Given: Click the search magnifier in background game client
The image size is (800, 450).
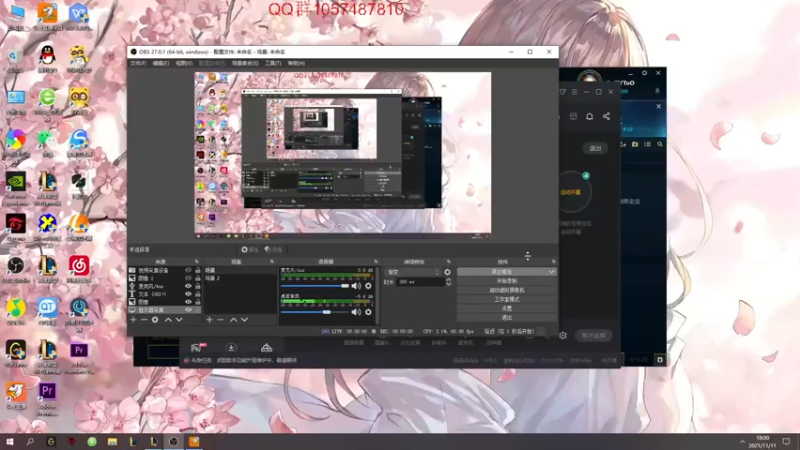Looking at the screenshot, I should click(x=660, y=144).
